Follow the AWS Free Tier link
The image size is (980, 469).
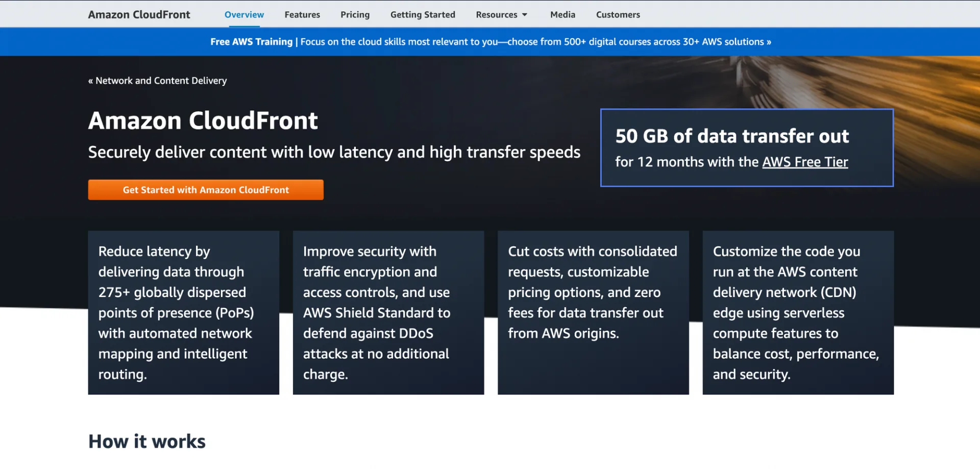click(805, 162)
